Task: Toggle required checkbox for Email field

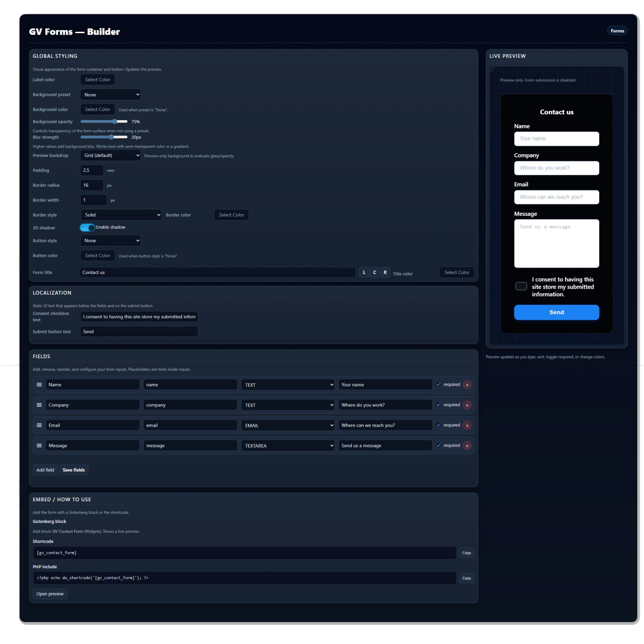Action: 438,425
